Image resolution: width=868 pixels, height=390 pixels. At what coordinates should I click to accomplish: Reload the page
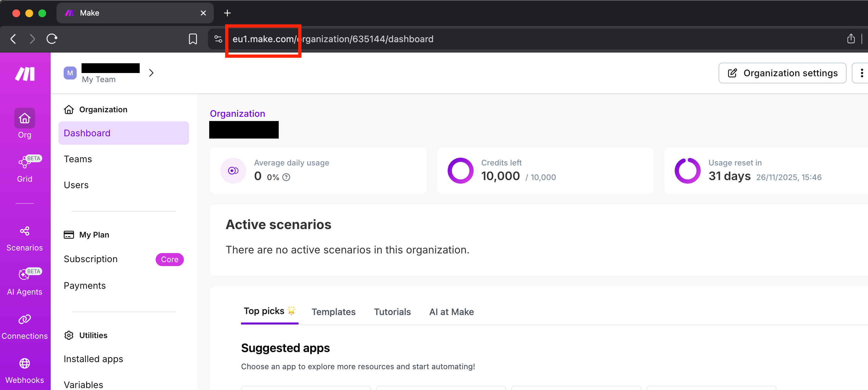click(52, 39)
